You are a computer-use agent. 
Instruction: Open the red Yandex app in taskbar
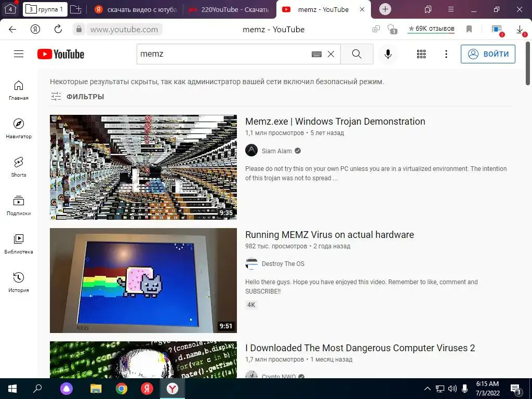147,389
